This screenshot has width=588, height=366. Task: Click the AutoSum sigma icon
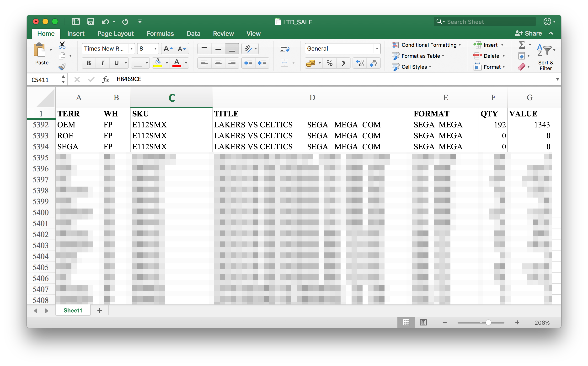pyautogui.click(x=522, y=45)
